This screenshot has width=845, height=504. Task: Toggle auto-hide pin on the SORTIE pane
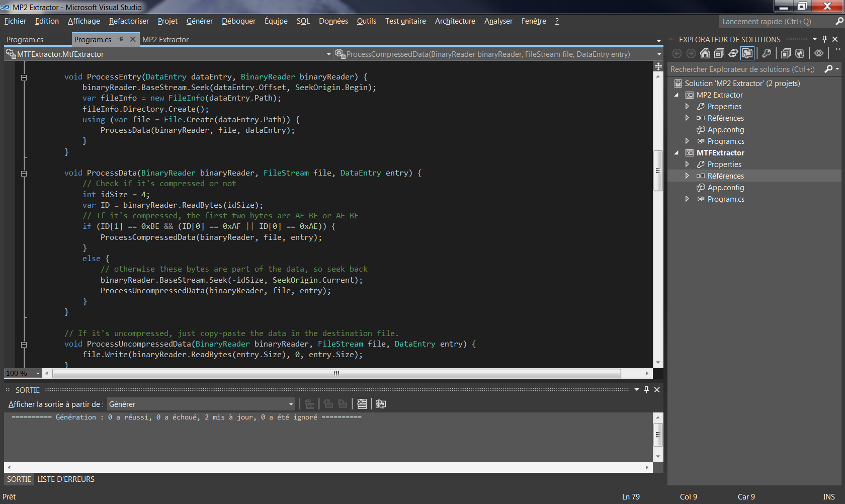(x=646, y=390)
